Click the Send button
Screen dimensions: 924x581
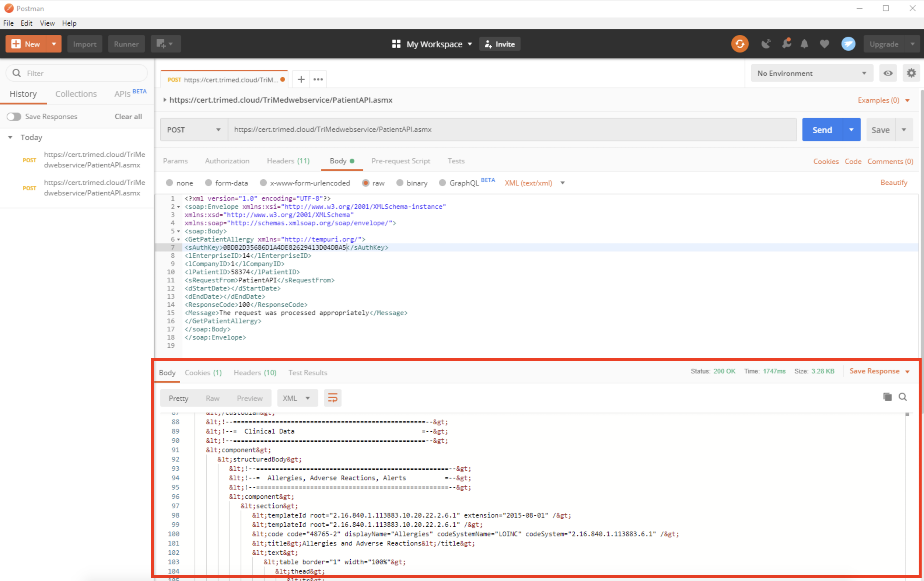[x=822, y=130]
